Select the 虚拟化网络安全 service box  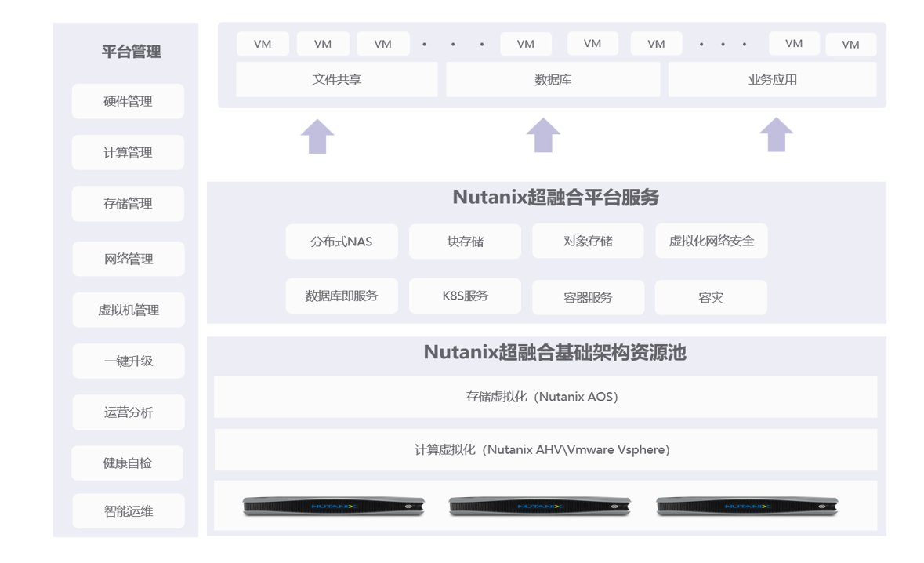pyautogui.click(x=712, y=241)
